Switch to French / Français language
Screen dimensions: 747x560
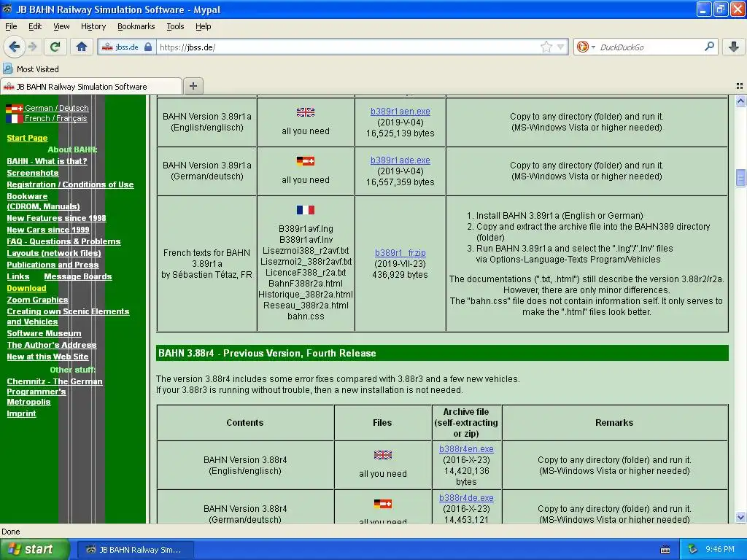pos(55,118)
